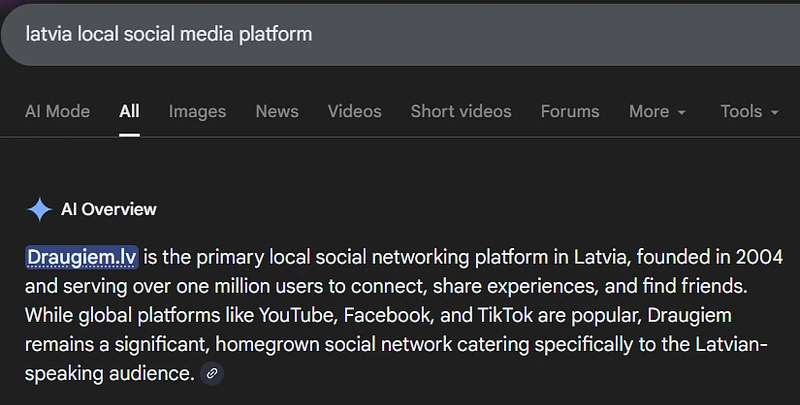Switch to the Forums tab
The height and width of the screenshot is (405, 800).
(x=570, y=111)
